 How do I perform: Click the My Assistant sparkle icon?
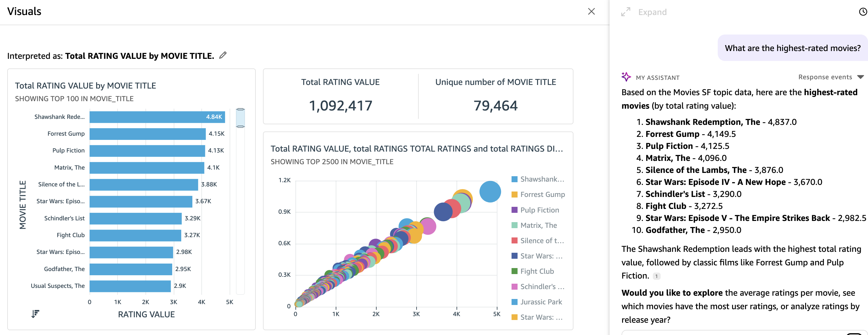[x=626, y=77]
